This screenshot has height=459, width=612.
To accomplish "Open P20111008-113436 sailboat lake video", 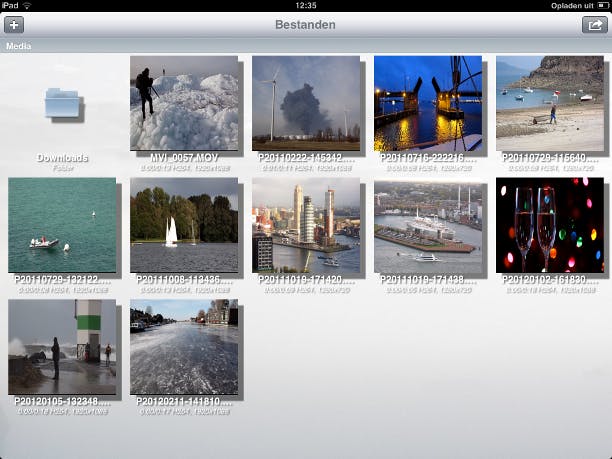I will pos(184,225).
